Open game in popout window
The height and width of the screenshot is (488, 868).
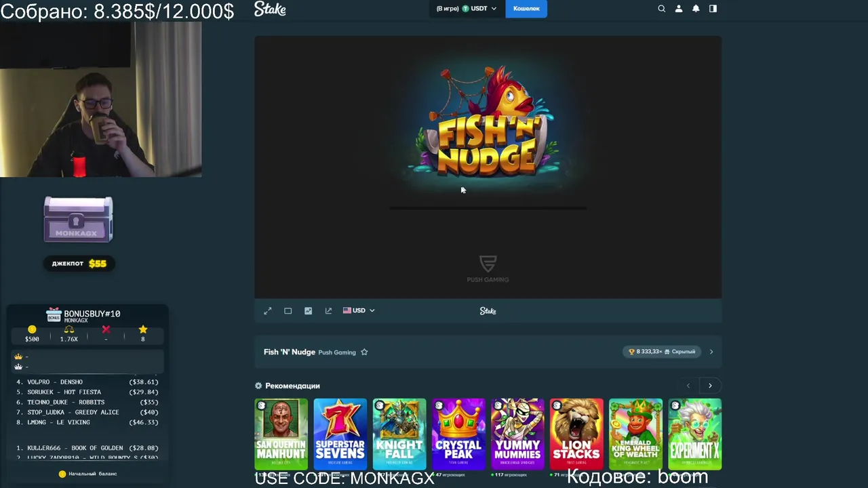click(x=328, y=310)
